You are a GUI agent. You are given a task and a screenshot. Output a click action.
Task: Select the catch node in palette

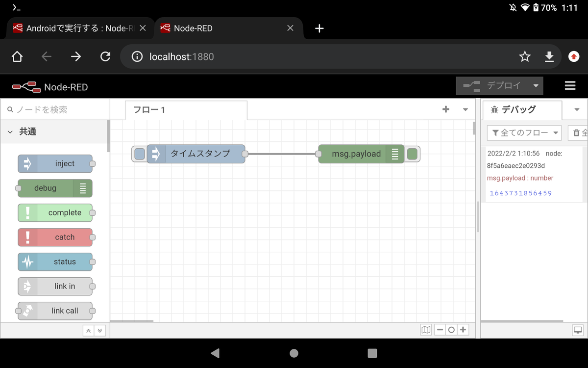click(x=55, y=237)
